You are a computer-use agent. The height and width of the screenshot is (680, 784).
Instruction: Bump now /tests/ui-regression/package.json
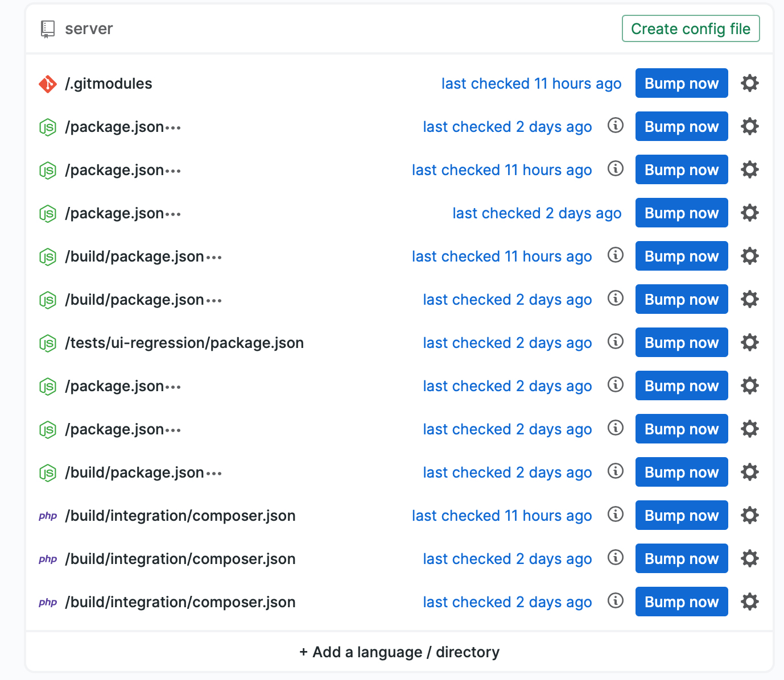pos(682,342)
